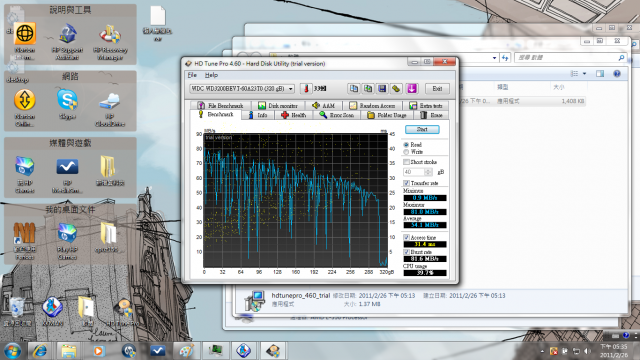Click the yellow options tool icon in HD Tune
The width and height of the screenshot is (640, 360).
coord(396,89)
